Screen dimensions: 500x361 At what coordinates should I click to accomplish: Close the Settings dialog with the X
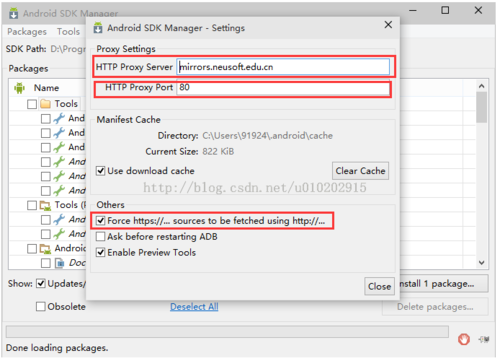tap(388, 25)
